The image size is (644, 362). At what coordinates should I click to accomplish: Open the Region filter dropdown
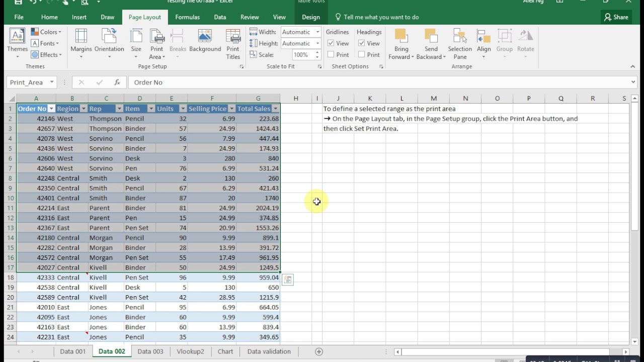(x=84, y=109)
